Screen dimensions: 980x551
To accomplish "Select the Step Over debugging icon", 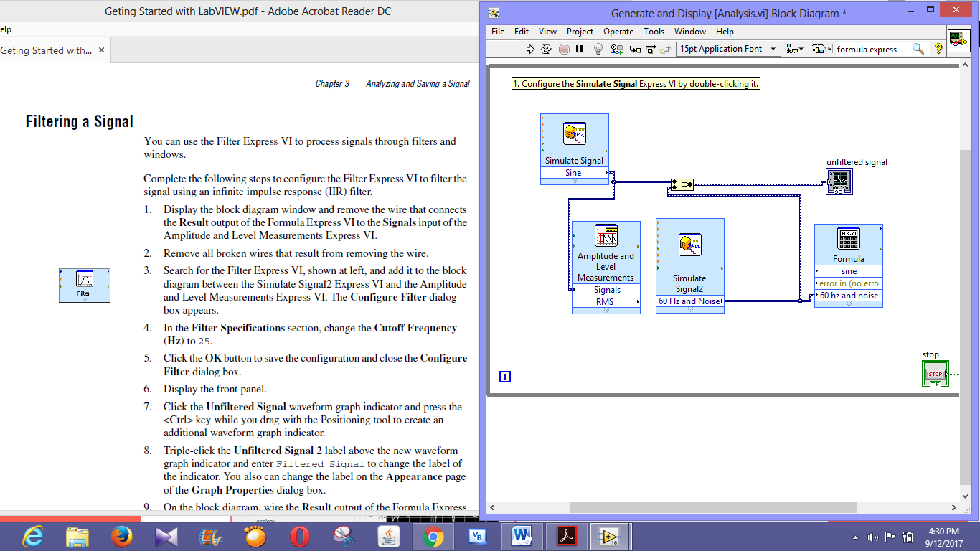I will 651,49.
